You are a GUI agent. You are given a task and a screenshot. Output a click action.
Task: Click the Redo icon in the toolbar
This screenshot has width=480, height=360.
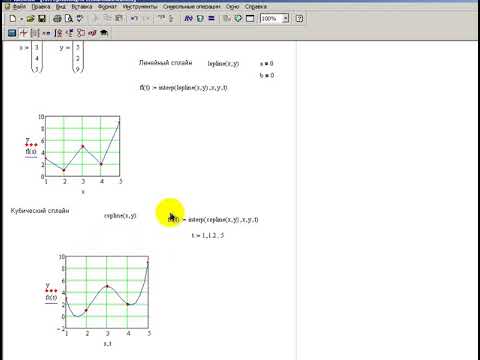tap(146, 19)
